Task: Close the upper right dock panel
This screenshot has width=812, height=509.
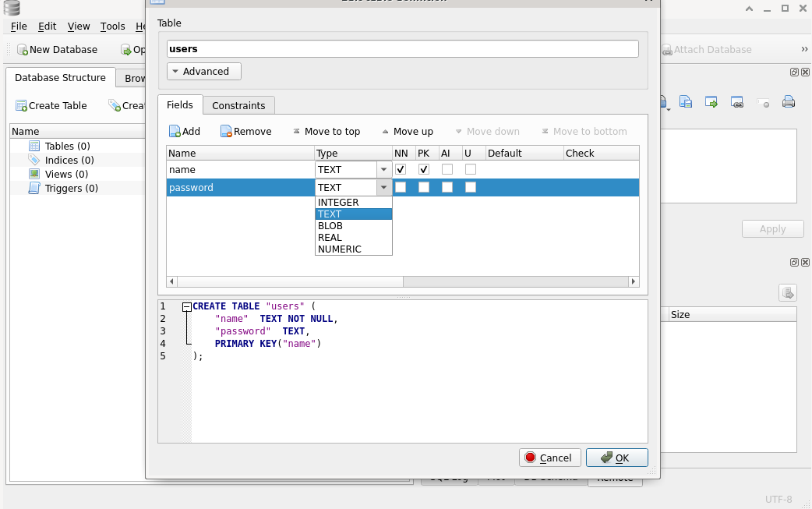Action: pos(805,72)
